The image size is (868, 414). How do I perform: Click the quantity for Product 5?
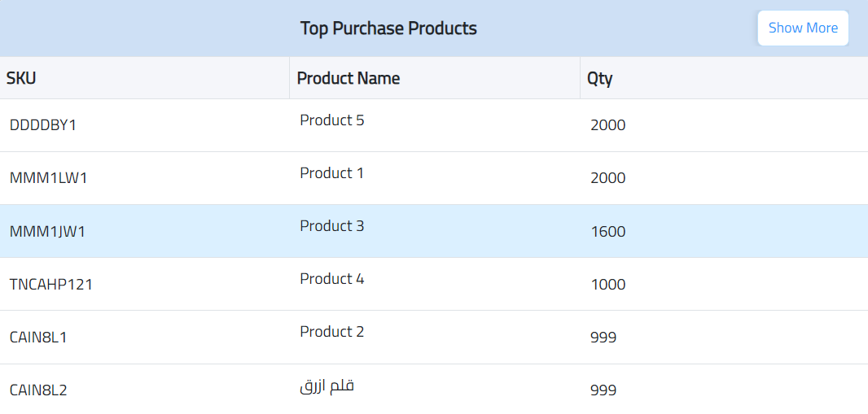(x=608, y=125)
